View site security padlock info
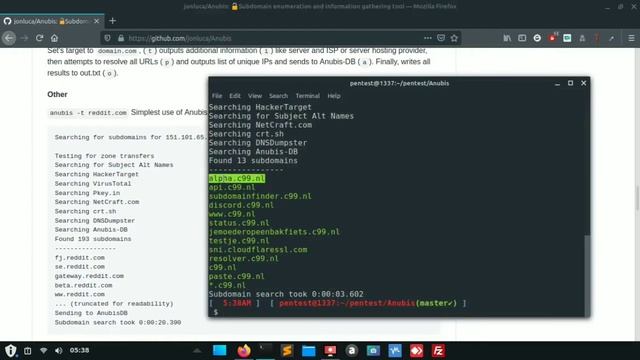The image size is (640, 360). 121,38
